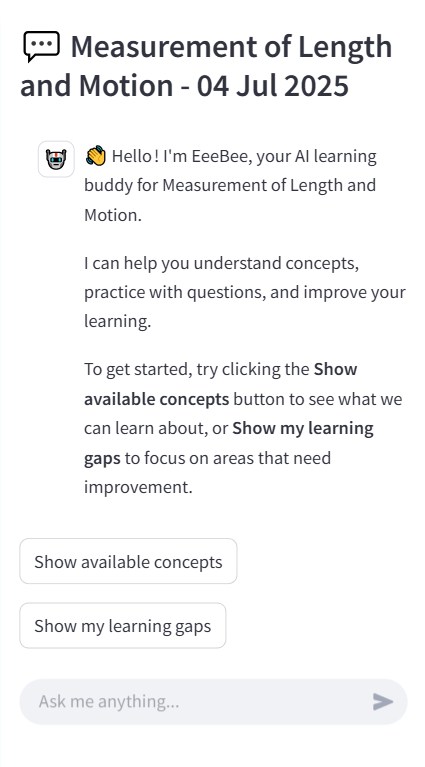Click the word Motion ending the greeting paragraph

point(112,215)
